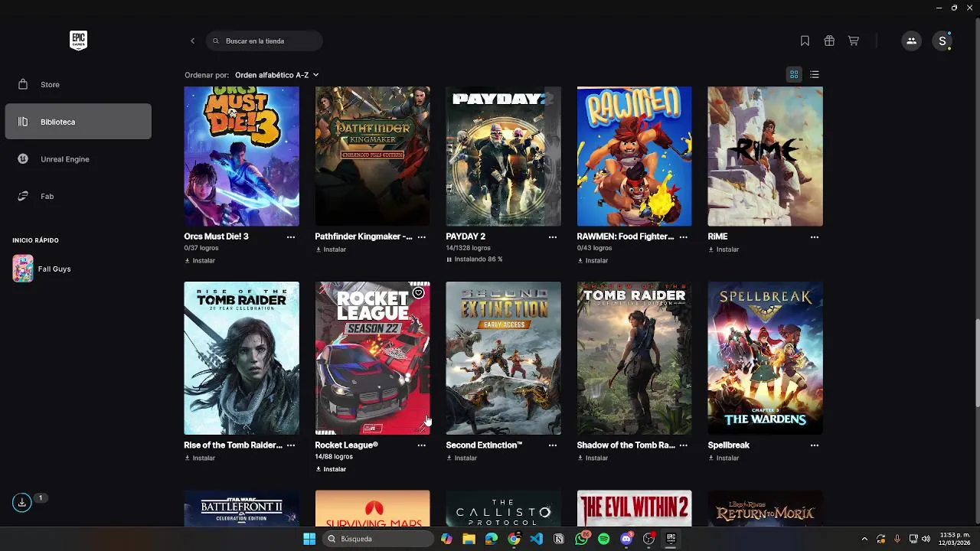Open the gift redeem icon

(x=829, y=41)
